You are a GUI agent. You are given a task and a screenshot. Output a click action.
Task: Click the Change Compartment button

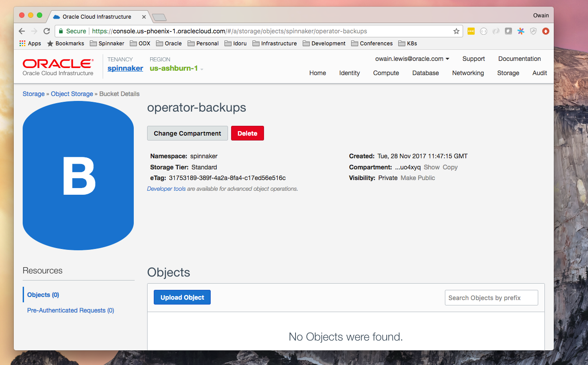tap(188, 133)
